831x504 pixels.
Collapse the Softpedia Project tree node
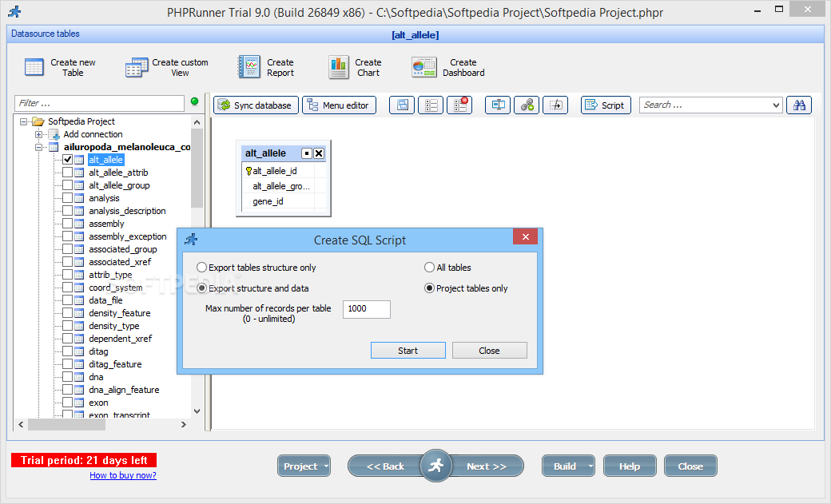point(23,121)
